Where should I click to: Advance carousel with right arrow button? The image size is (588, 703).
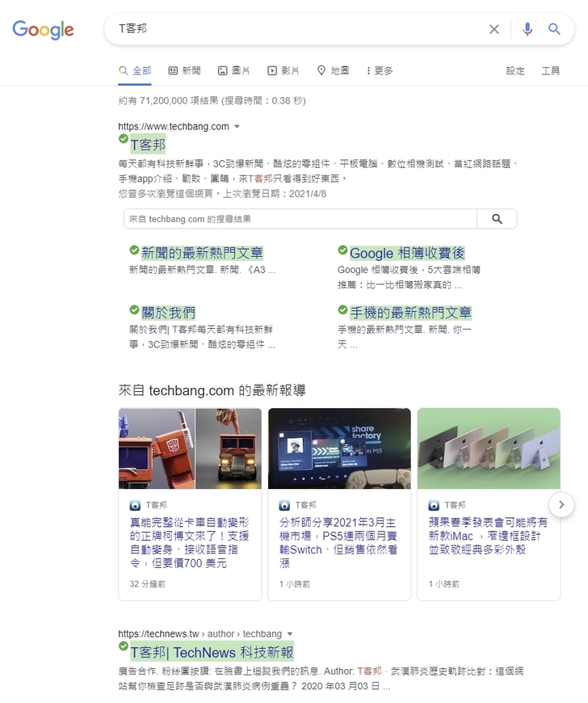561,504
